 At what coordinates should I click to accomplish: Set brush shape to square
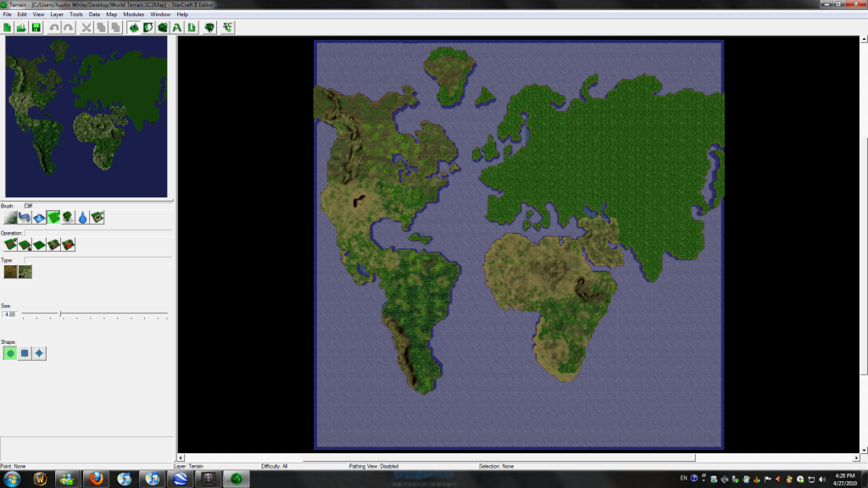(25, 353)
